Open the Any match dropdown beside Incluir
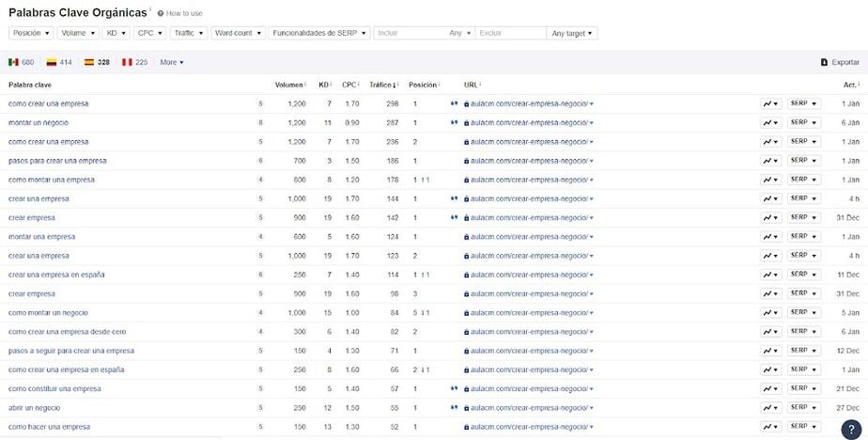 pyautogui.click(x=460, y=33)
